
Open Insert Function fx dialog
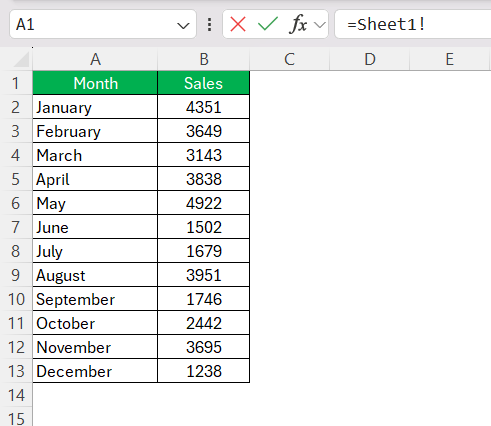tap(298, 24)
